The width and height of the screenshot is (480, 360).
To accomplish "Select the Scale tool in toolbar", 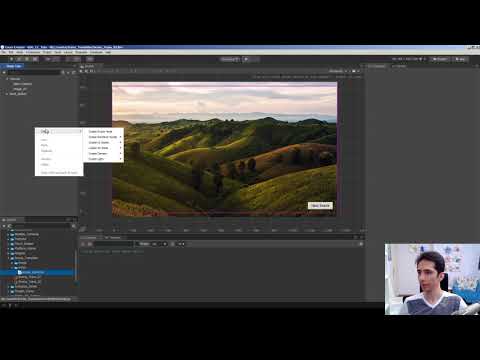I will 27,59.
